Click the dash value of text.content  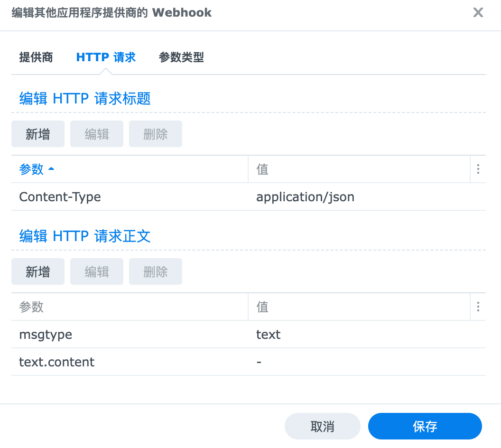pos(259,363)
